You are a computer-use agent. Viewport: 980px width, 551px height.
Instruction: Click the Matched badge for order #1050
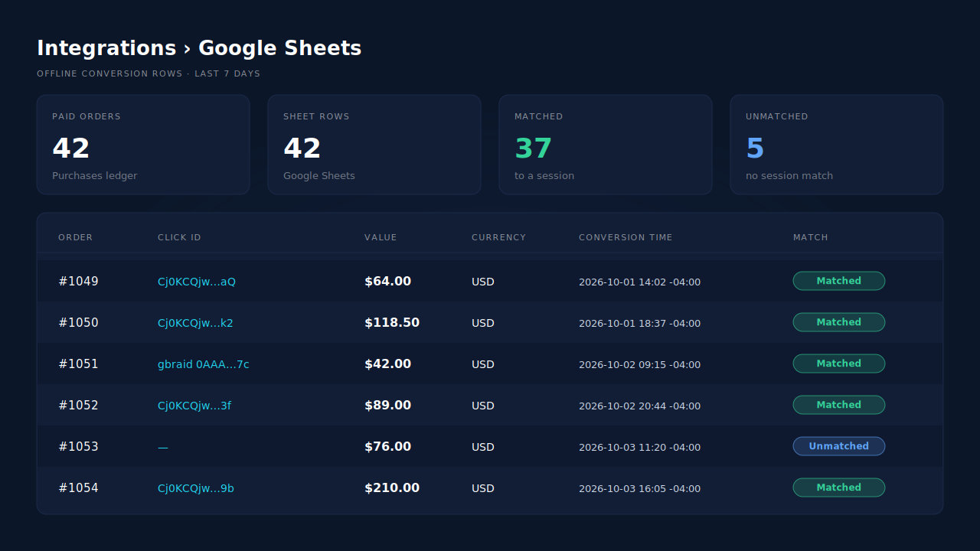pyautogui.click(x=839, y=322)
